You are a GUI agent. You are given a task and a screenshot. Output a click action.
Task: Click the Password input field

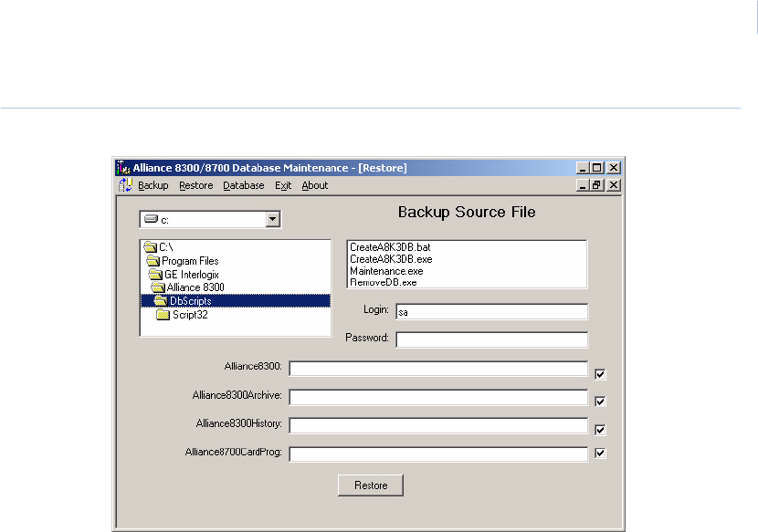click(491, 339)
